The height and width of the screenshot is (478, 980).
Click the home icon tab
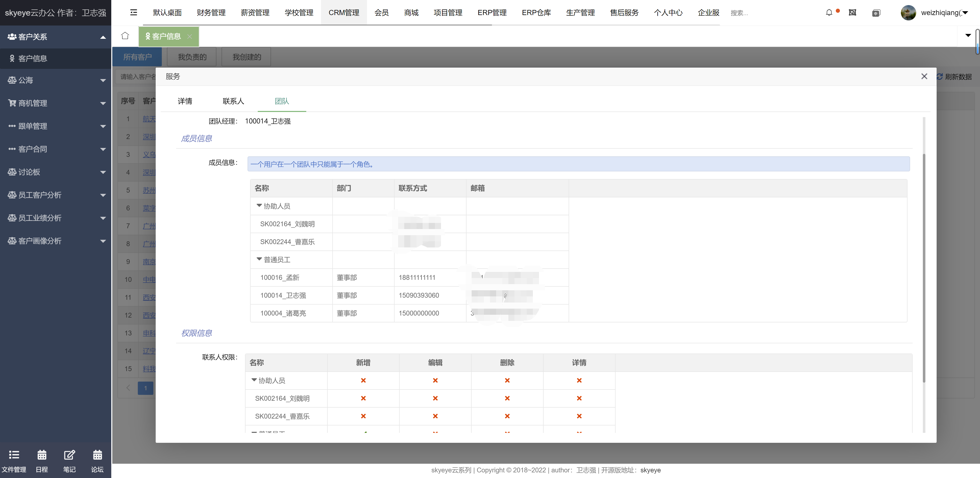coord(125,36)
